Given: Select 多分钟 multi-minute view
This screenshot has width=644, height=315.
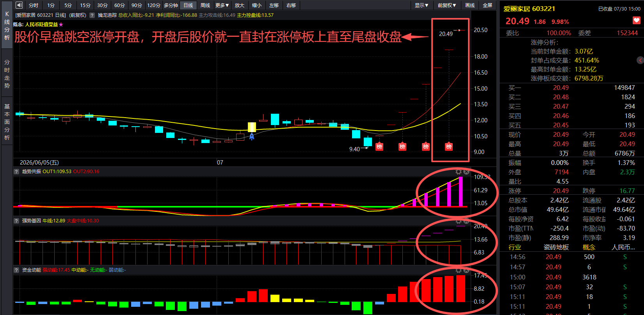Looking at the screenshot, I should point(171,5).
